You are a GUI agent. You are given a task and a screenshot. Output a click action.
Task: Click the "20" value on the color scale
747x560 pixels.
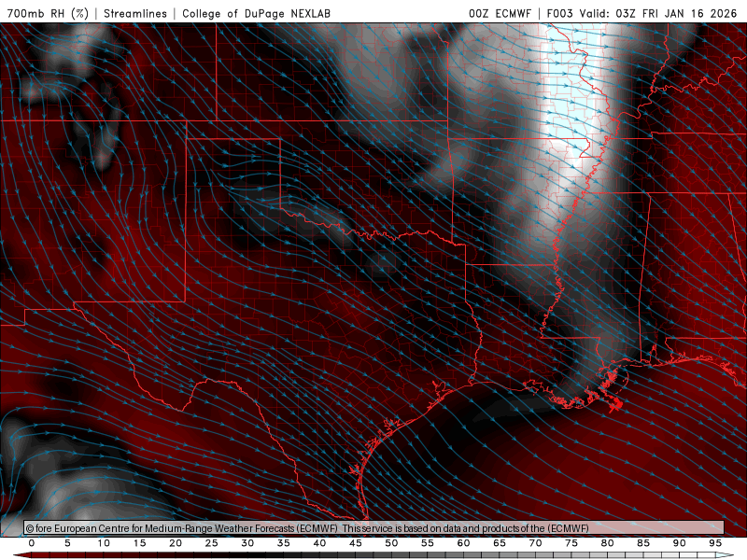[x=176, y=543]
